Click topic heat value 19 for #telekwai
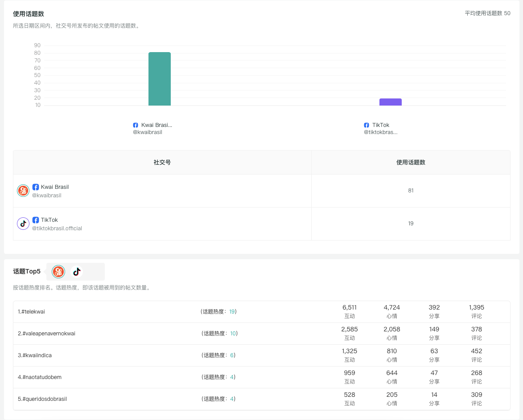The height and width of the screenshot is (420, 523). 232,312
